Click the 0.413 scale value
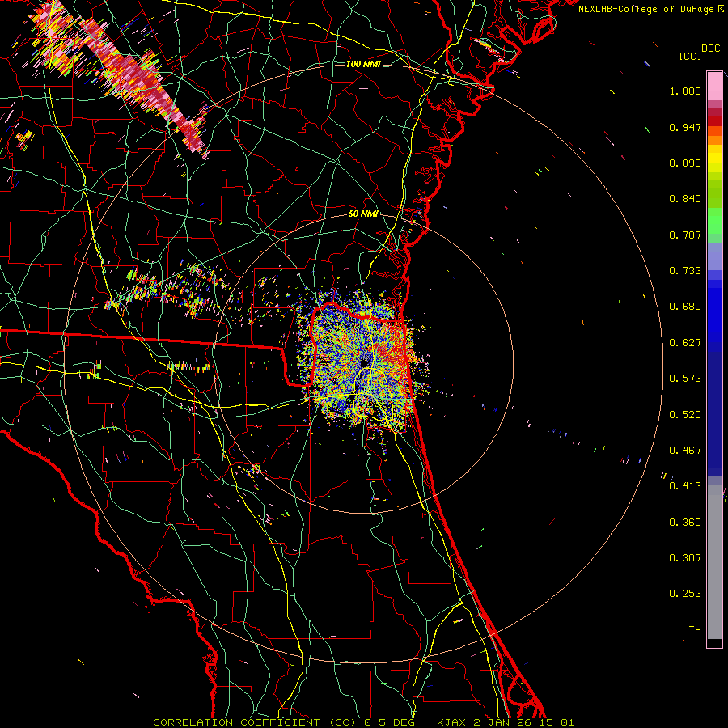 [x=685, y=486]
